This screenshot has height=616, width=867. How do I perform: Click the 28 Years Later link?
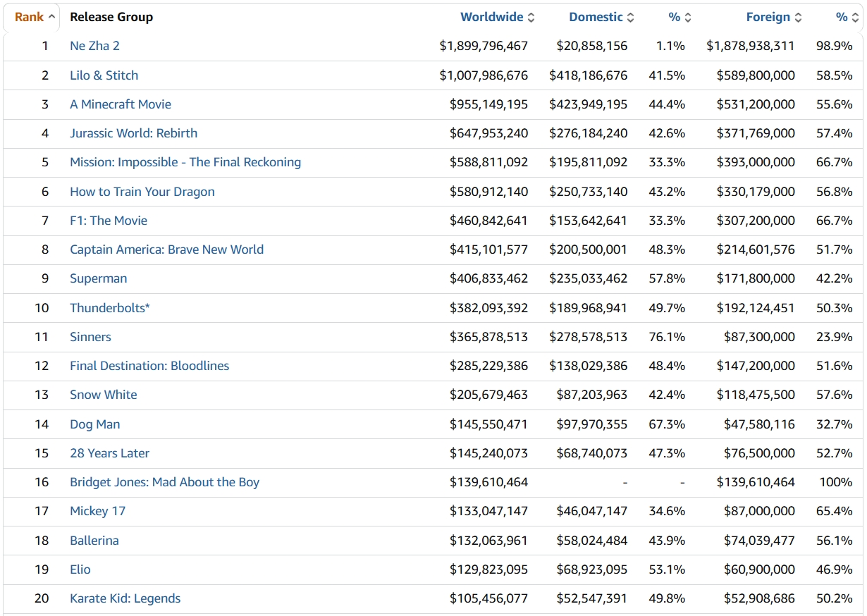109,453
